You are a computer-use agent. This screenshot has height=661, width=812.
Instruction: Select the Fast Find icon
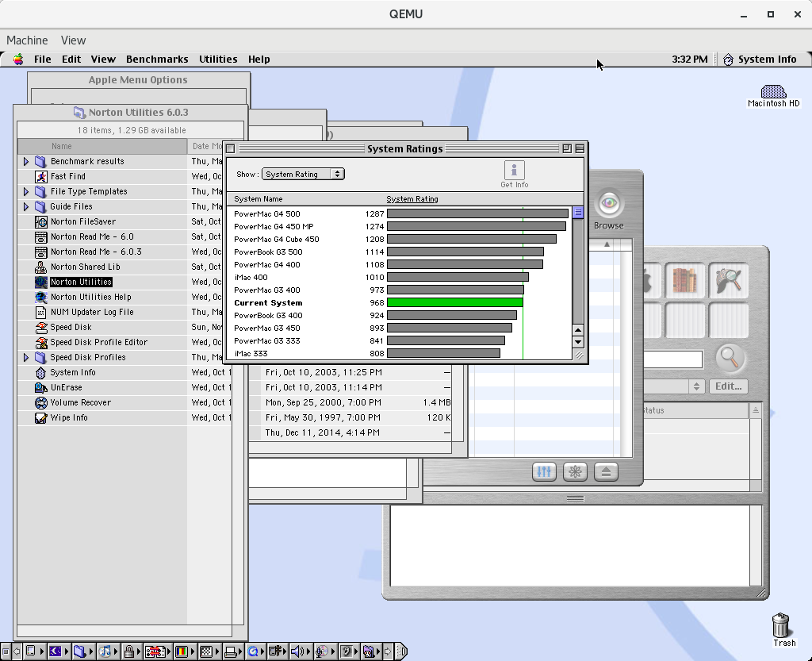pyautogui.click(x=41, y=177)
